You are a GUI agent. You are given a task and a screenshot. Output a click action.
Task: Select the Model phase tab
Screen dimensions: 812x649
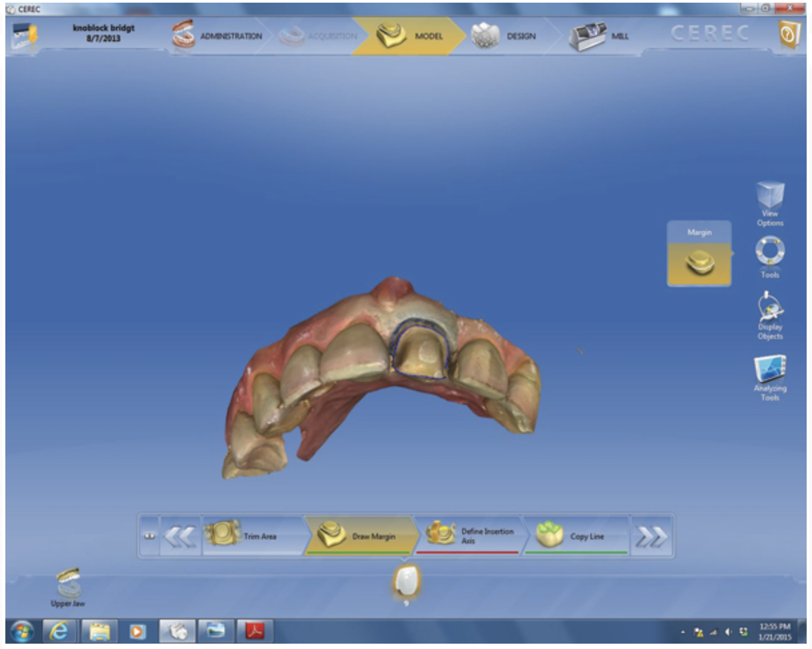click(x=409, y=36)
